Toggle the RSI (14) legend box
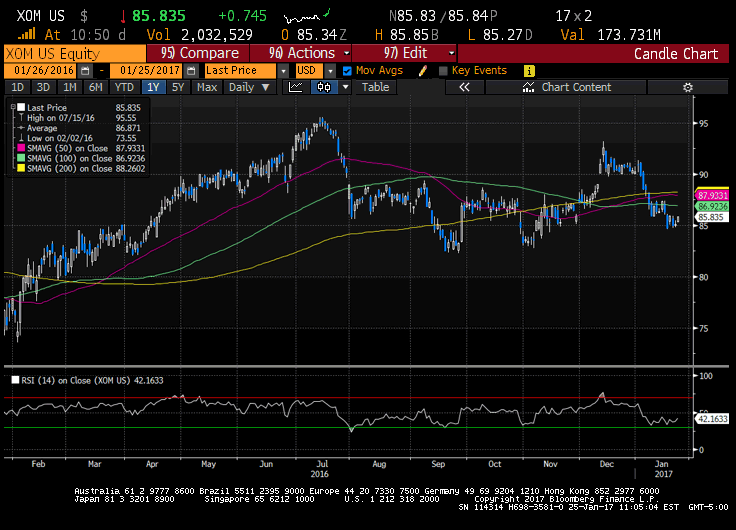This screenshot has height=530, width=736. click(x=15, y=380)
